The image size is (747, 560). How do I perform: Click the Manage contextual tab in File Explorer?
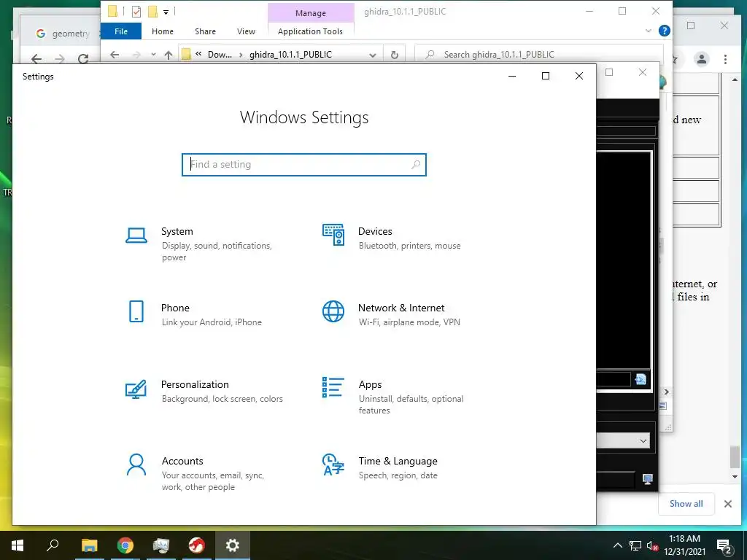(311, 13)
